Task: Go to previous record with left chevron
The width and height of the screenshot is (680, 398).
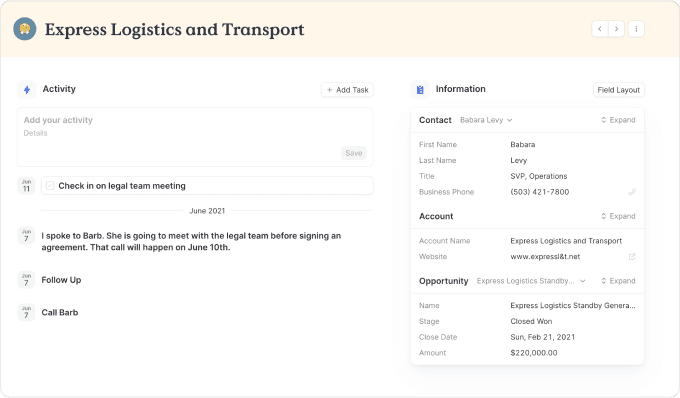Action: [600, 29]
